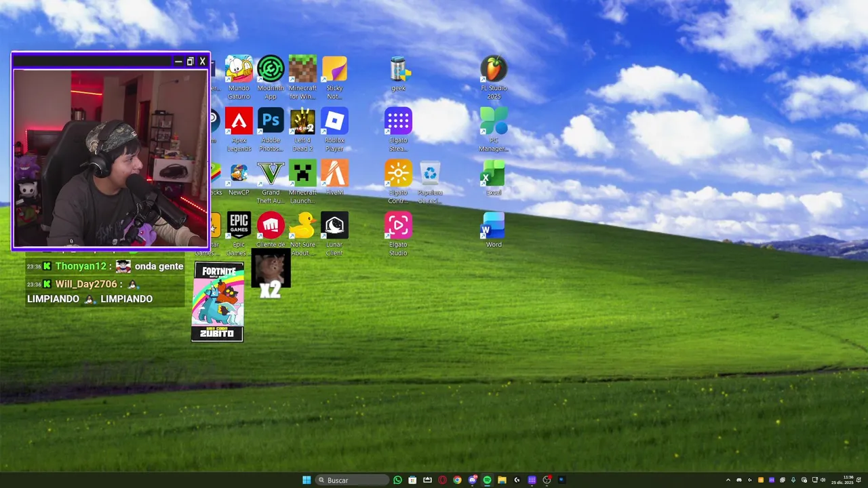Select the geek uninstaller desktop icon
868x488 pixels.
pyautogui.click(x=398, y=75)
